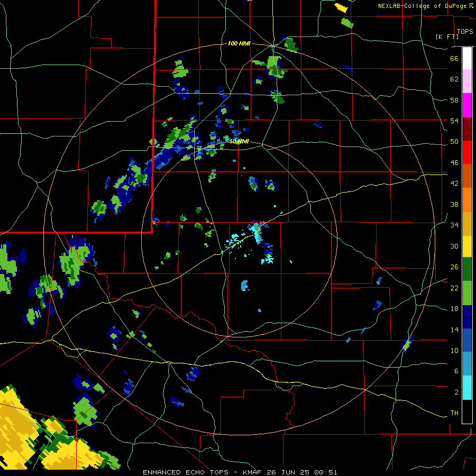Click the 34 value on the legend
Screen dimensions: 476x476
tap(454, 225)
